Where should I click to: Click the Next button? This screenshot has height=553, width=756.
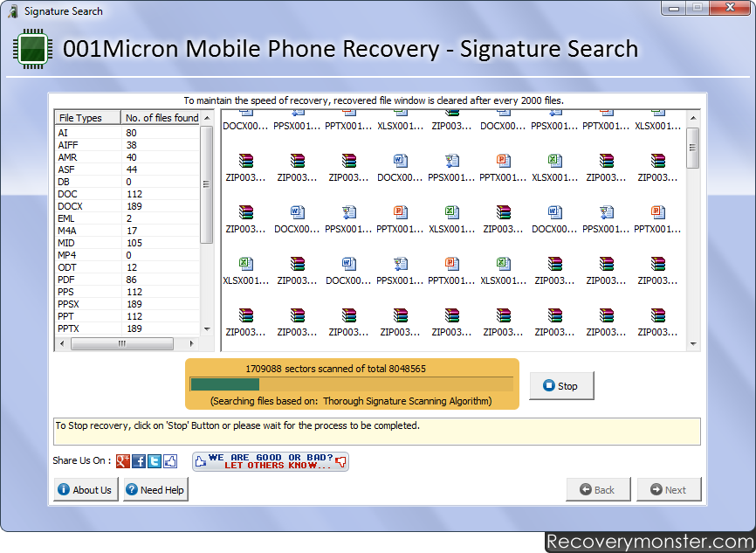(669, 490)
